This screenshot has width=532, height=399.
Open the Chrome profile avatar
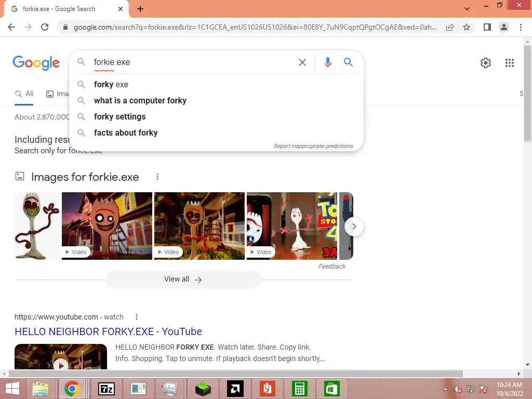click(504, 27)
